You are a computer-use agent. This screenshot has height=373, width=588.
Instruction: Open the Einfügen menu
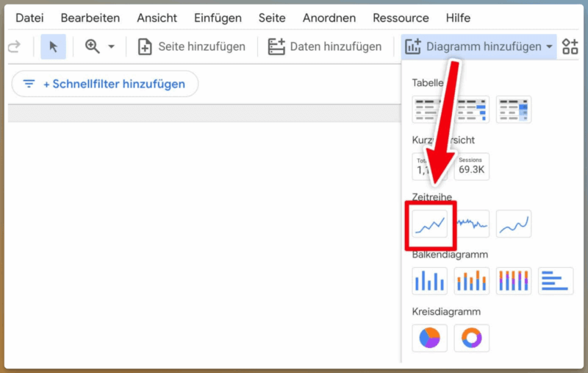[218, 18]
